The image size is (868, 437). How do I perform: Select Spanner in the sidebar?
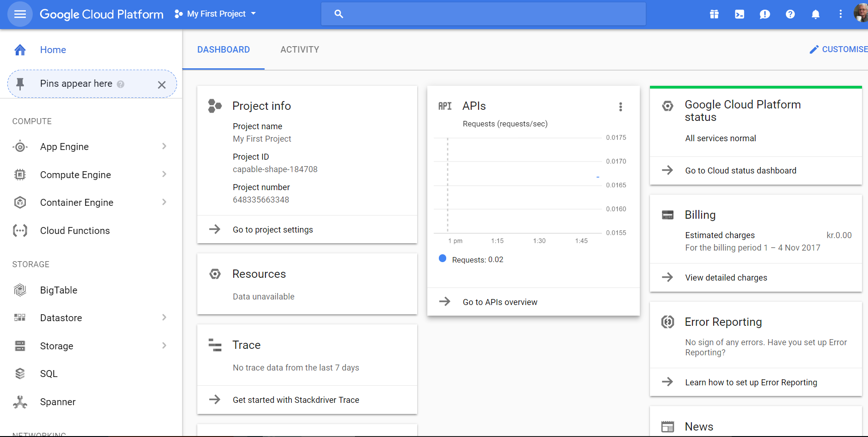coord(91,401)
